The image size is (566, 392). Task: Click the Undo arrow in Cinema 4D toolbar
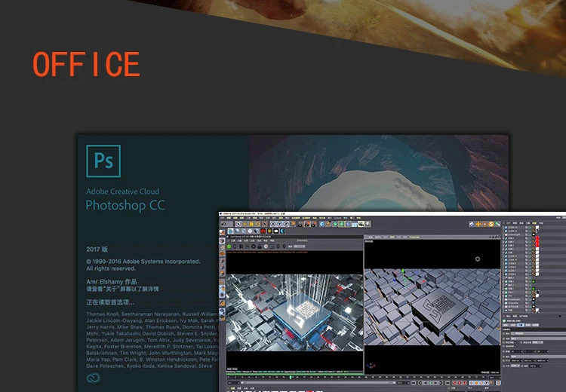[x=224, y=224]
